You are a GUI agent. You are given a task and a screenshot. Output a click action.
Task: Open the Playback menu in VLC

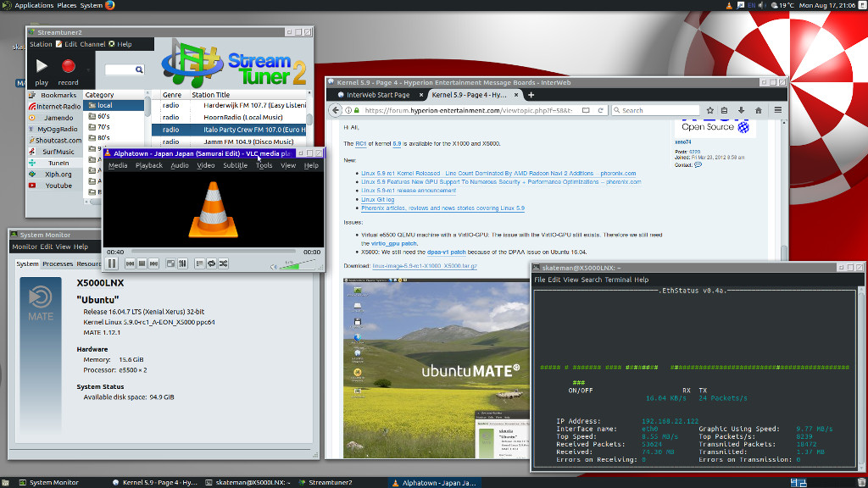(x=149, y=165)
